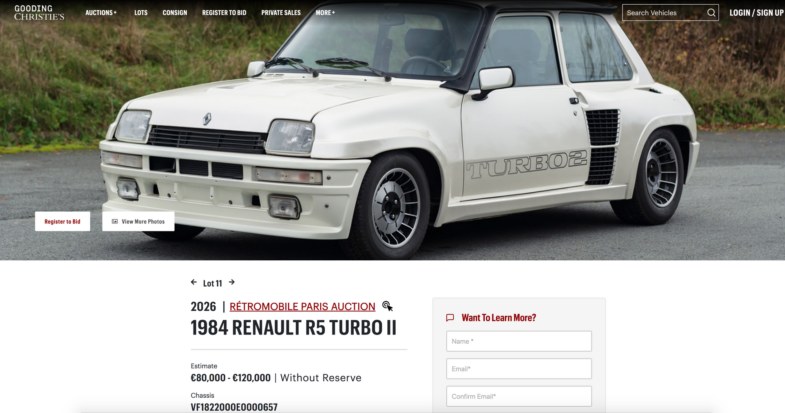Open the Lots menu item
Viewport: 785px width, 413px height.
(x=141, y=13)
